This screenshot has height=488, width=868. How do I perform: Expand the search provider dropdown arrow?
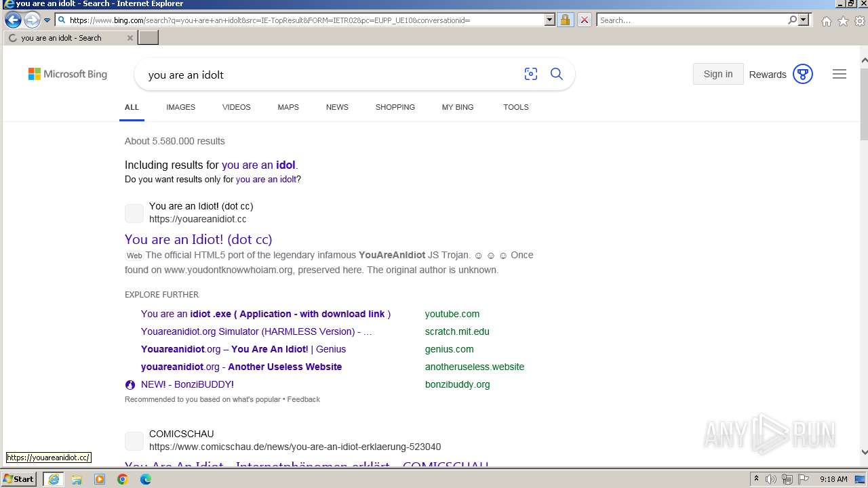coord(804,20)
